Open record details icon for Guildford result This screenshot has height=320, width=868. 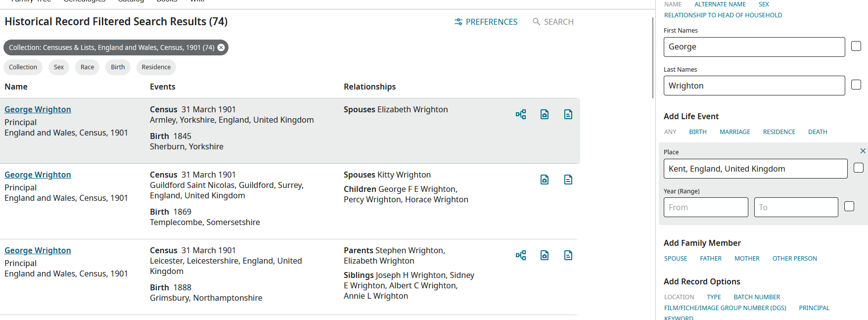point(568,180)
